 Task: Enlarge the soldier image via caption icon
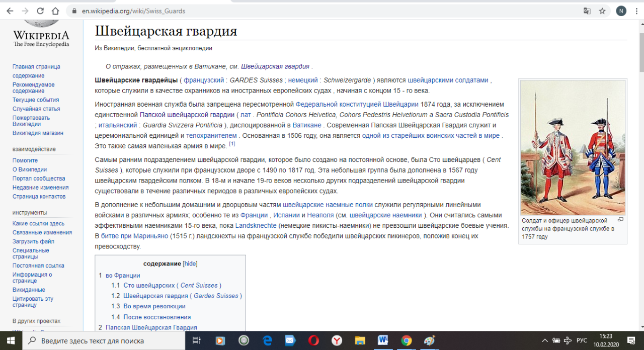[x=620, y=219]
